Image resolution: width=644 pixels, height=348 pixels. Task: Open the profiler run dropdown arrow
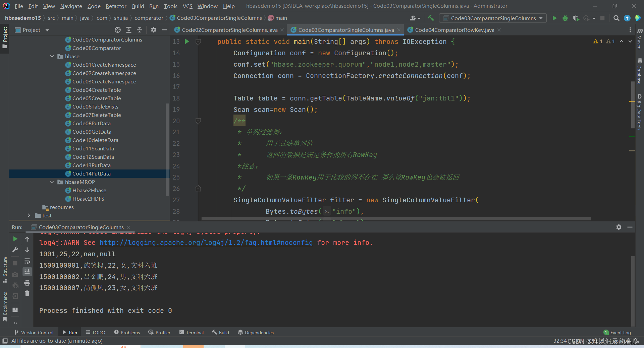tap(594, 18)
